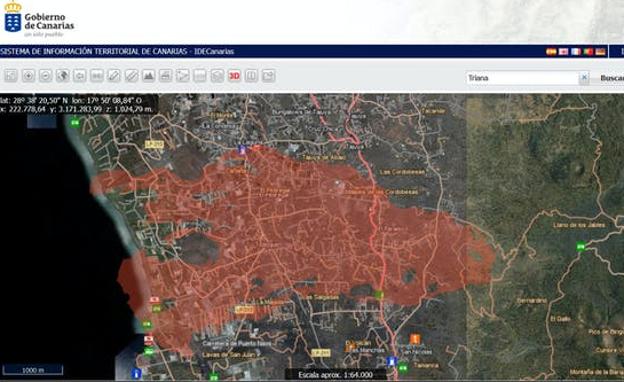Click the Tamanca place label
624x382 pixels.
426,365
